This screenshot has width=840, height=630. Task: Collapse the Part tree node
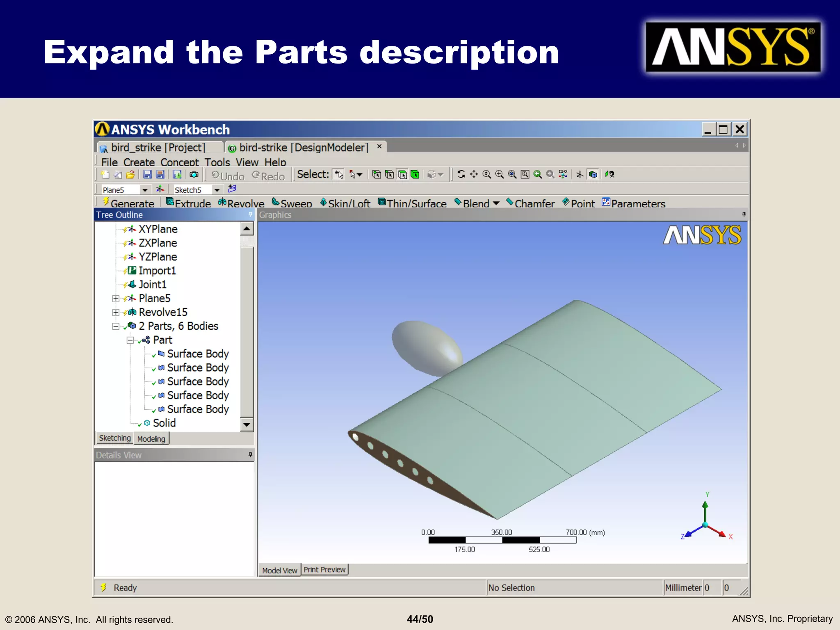pyautogui.click(x=130, y=340)
